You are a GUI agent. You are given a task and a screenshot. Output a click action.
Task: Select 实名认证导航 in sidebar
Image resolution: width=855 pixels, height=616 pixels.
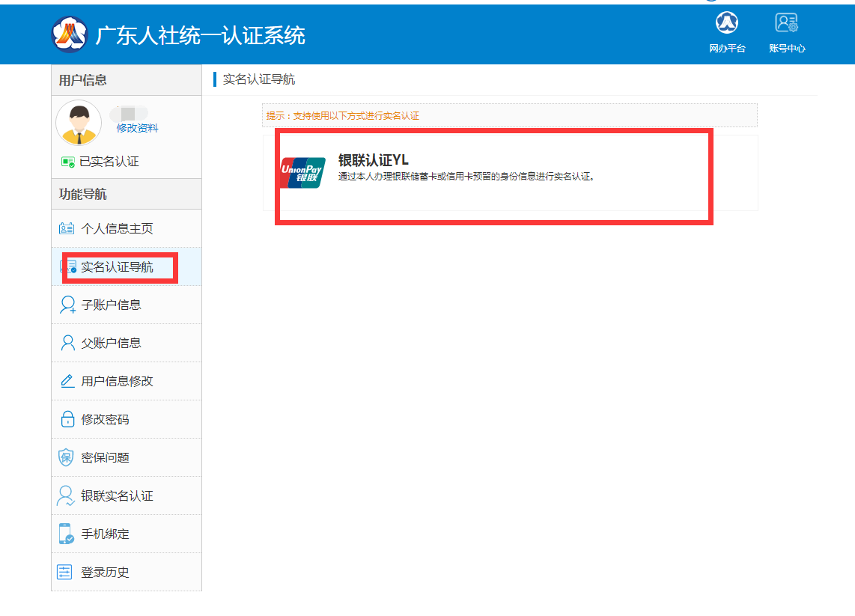117,267
